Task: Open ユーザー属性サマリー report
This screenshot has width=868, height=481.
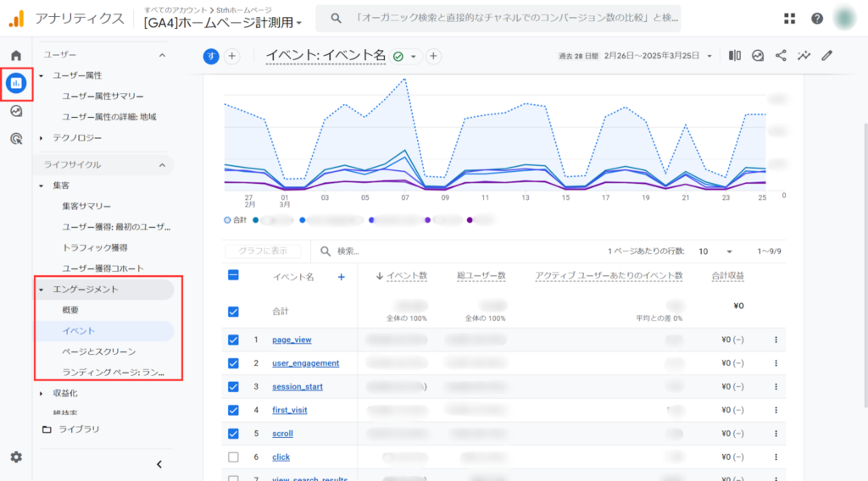Action: tap(103, 97)
